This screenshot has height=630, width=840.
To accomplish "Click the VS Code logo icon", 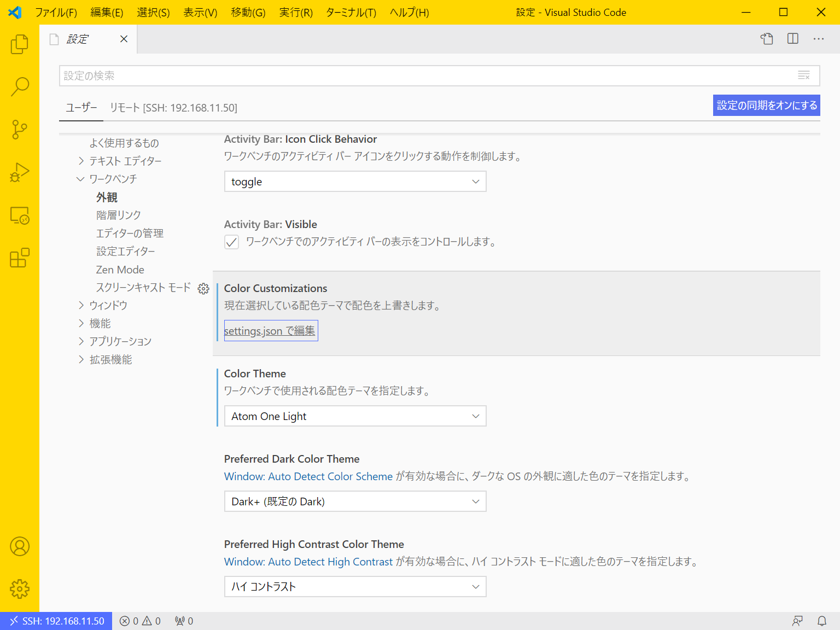I will click(15, 12).
